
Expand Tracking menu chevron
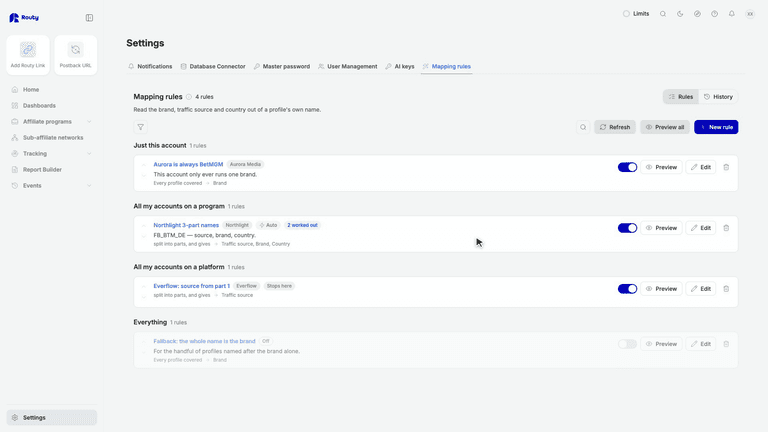tap(89, 154)
